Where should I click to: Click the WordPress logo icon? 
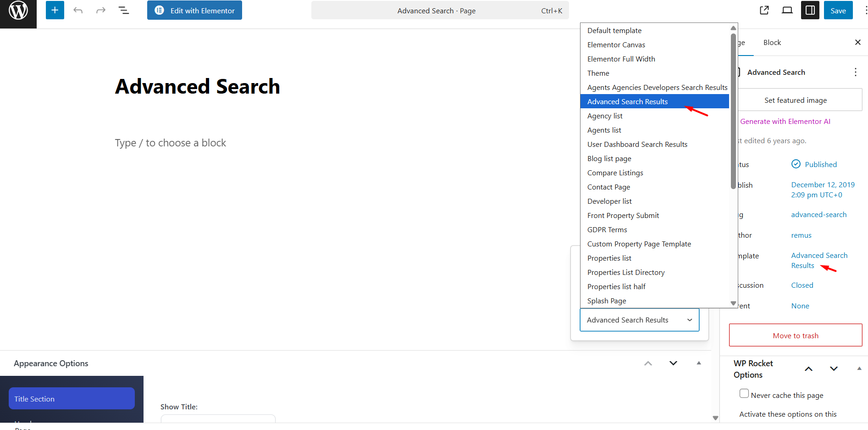(18, 11)
